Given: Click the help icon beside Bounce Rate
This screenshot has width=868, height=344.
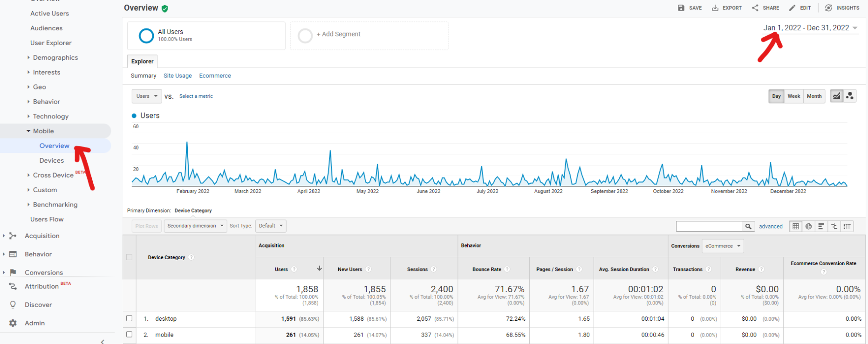Looking at the screenshot, I should point(507,269).
